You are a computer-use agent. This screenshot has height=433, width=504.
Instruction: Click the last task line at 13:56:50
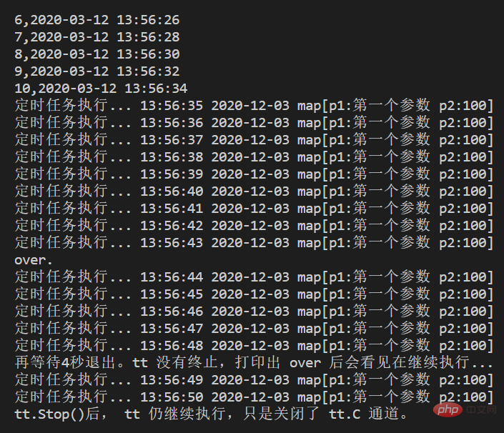click(x=254, y=397)
